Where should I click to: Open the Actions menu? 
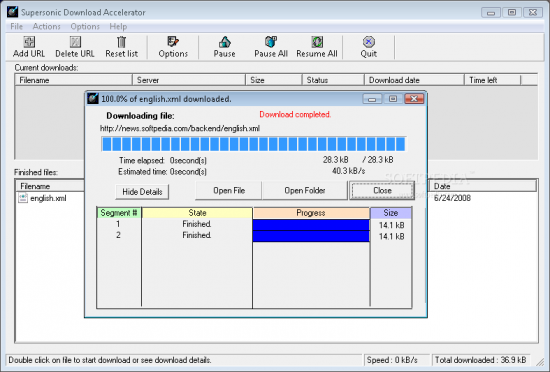[47, 27]
